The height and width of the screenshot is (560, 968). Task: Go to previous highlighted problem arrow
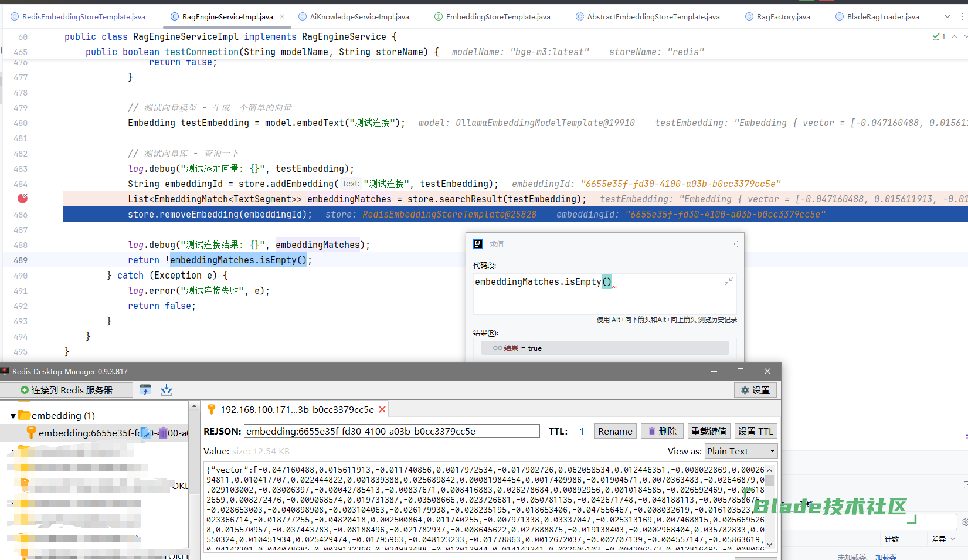click(x=955, y=36)
